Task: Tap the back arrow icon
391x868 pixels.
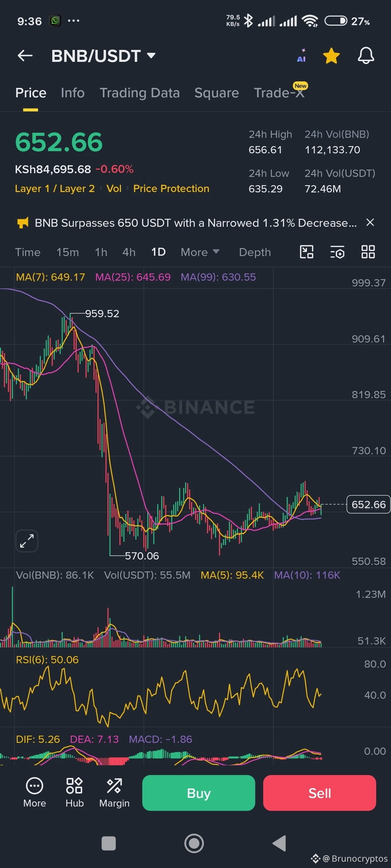Action: (25, 56)
